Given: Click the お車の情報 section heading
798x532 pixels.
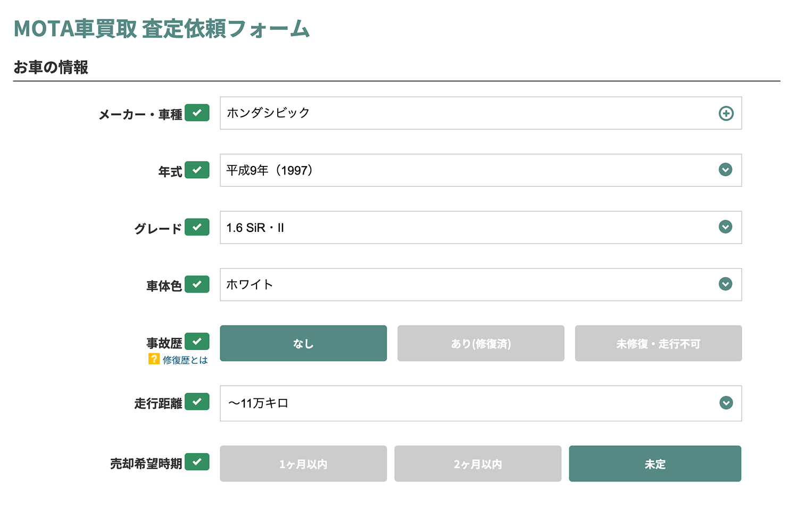Looking at the screenshot, I should [51, 68].
